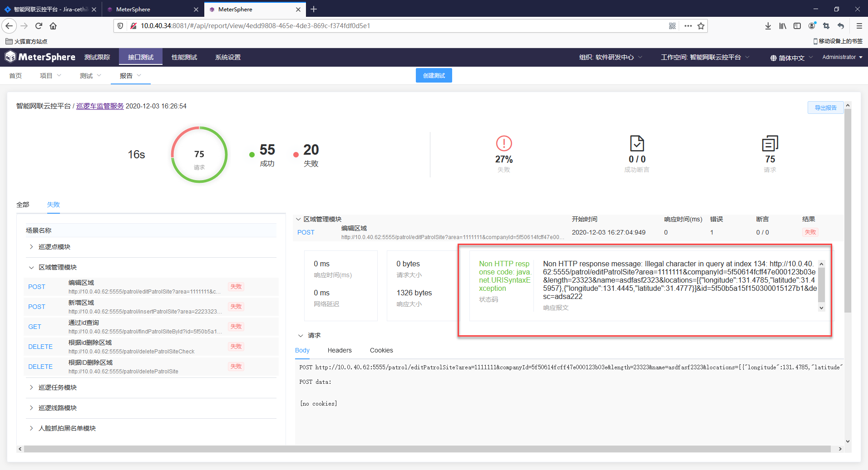Expand the 人脸抓拍黑名单模块 scenario

click(x=31, y=428)
